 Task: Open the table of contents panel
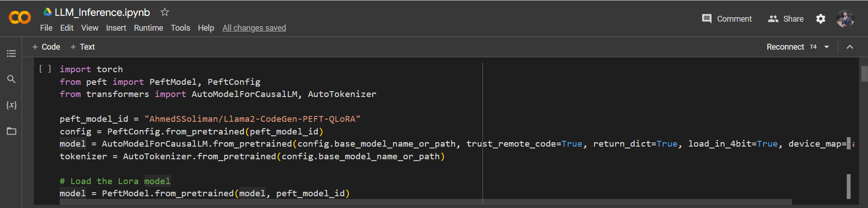[x=11, y=54]
